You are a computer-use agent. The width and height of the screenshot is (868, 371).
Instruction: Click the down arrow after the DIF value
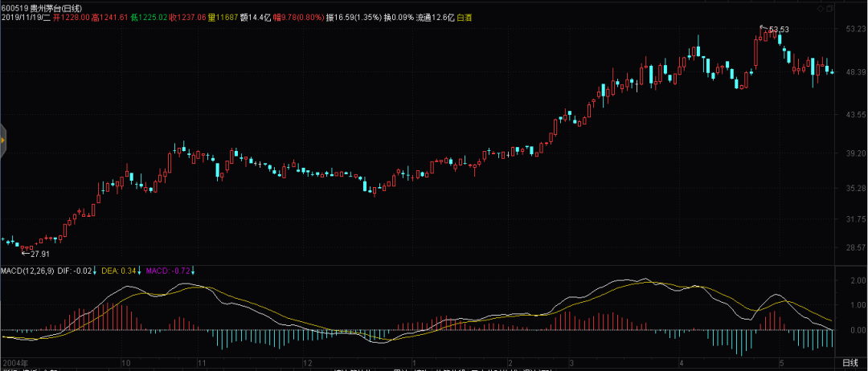pos(95,271)
